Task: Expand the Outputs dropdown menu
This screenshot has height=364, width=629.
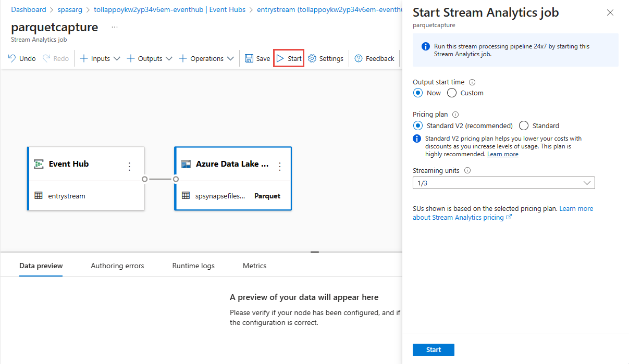Action: pos(150,58)
